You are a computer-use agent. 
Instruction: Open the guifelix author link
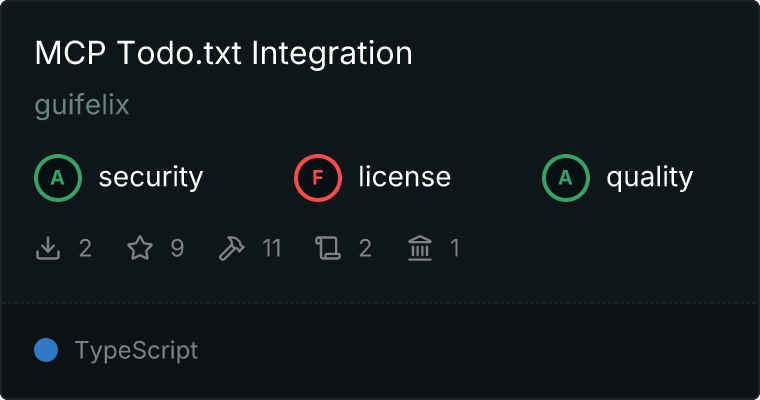click(x=82, y=105)
